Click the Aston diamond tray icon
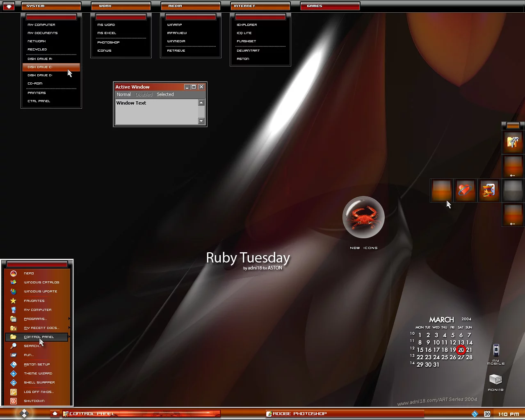This screenshot has height=420, width=525. (475, 414)
